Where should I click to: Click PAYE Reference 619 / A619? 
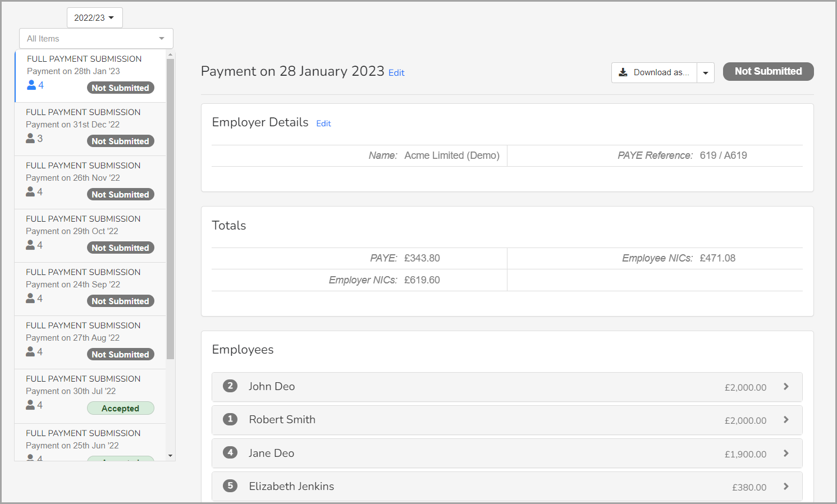723,155
